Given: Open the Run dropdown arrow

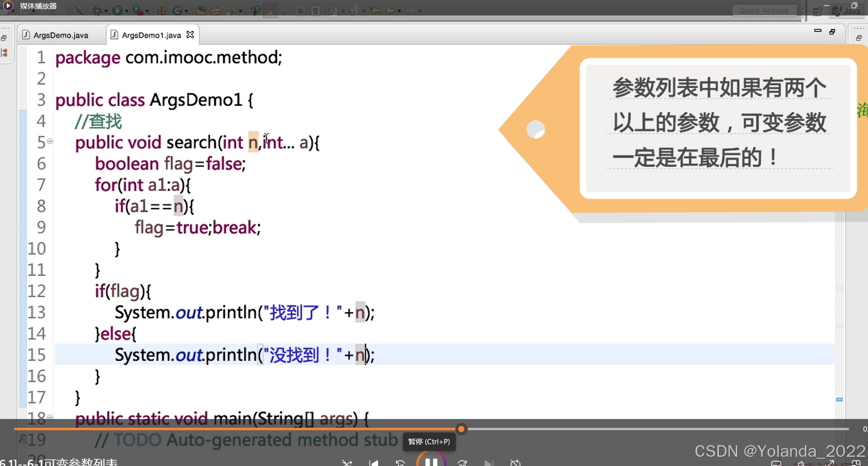Looking at the screenshot, I should pos(126,11).
